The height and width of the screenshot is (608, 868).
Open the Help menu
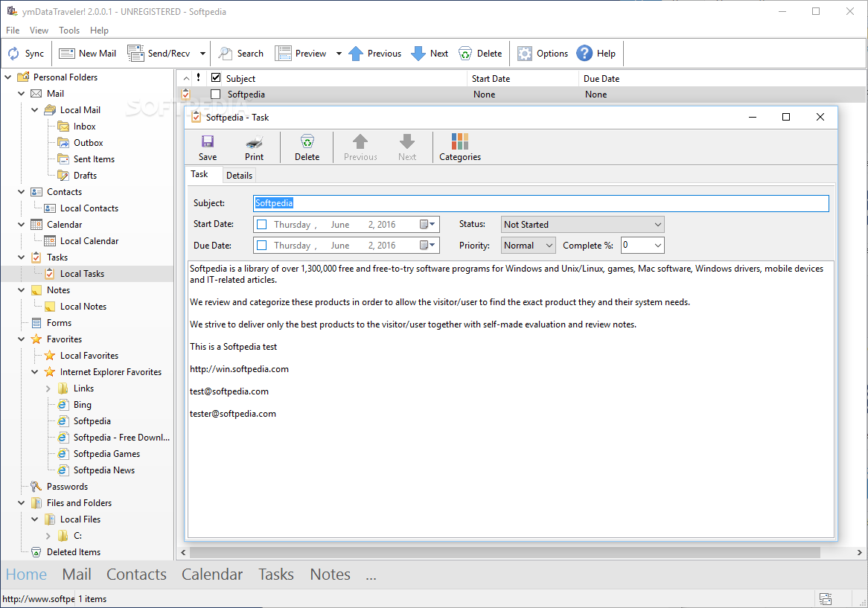tap(99, 31)
